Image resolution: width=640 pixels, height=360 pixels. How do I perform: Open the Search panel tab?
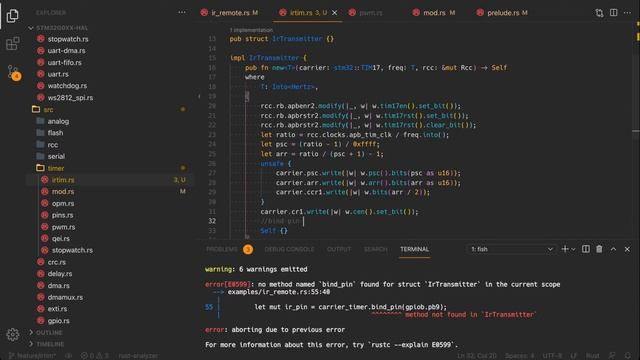(x=375, y=249)
